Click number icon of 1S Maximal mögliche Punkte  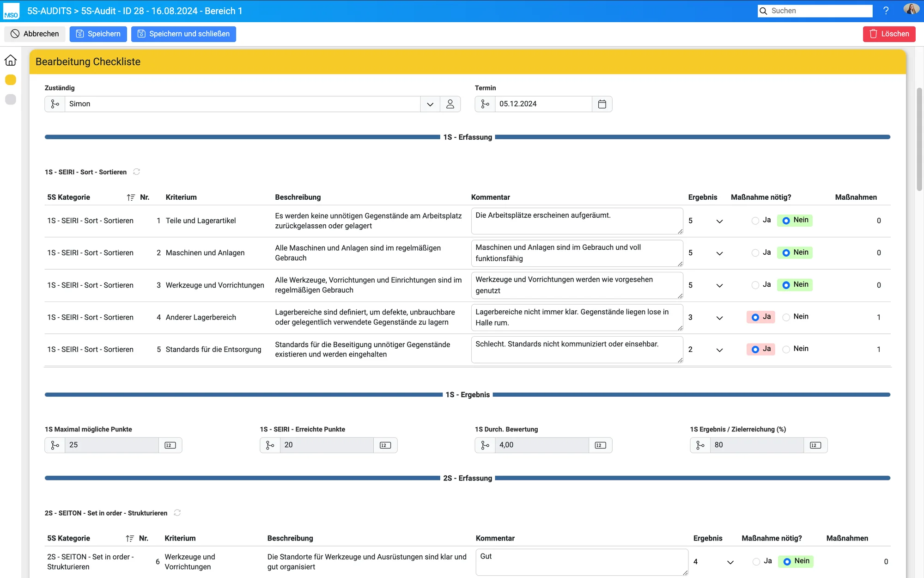pos(170,445)
